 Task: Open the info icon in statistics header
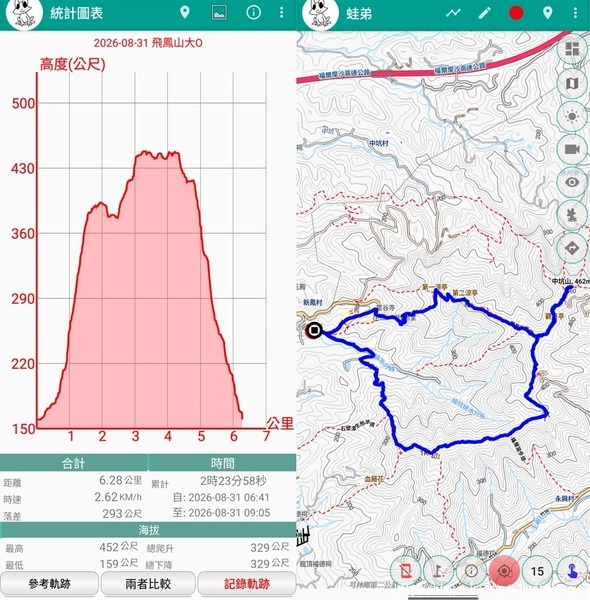[253, 13]
